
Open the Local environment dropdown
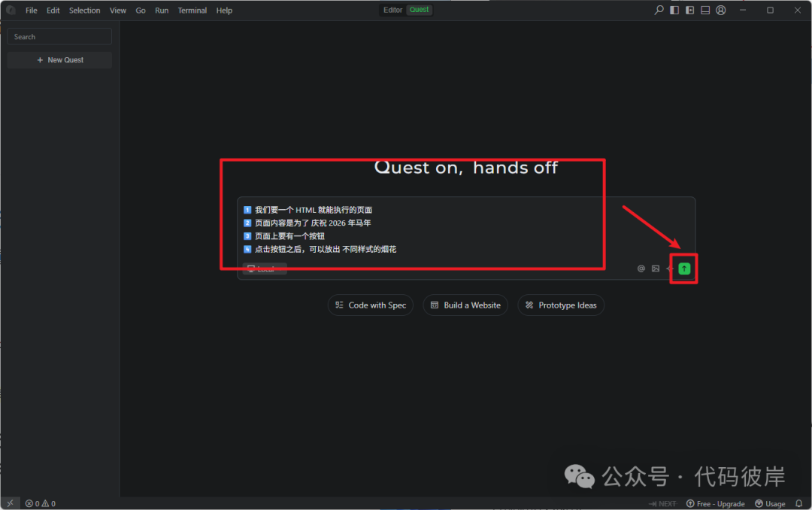(265, 269)
